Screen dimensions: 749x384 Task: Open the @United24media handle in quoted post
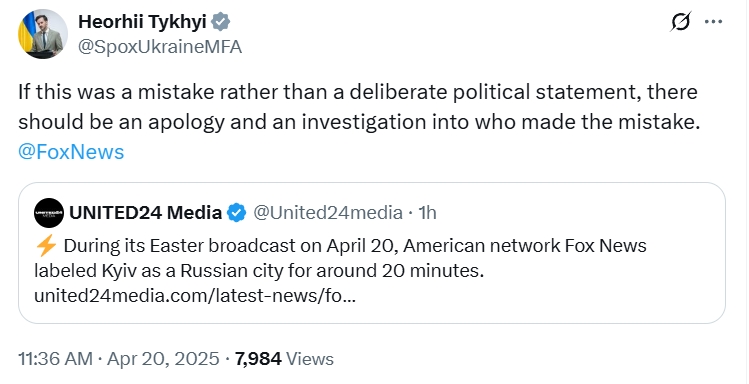click(x=327, y=213)
